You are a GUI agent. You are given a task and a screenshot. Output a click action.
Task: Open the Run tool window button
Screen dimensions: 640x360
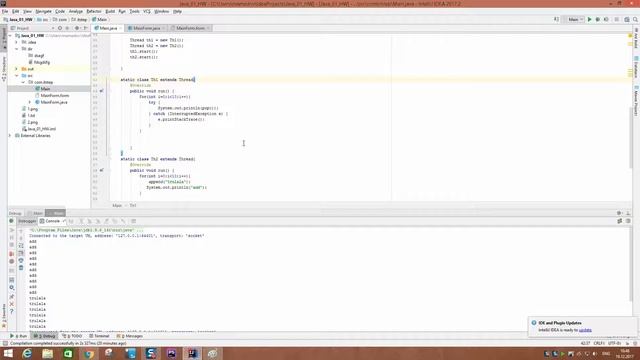click(x=18, y=336)
